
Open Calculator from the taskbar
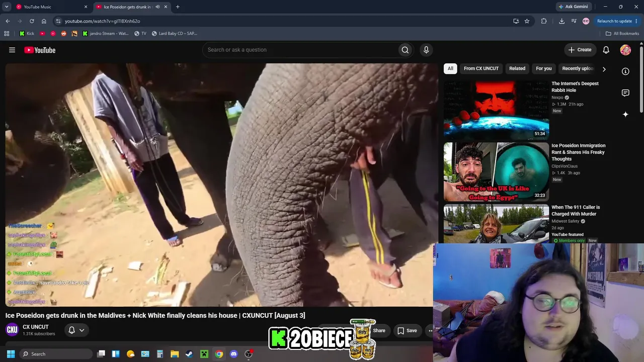[160, 354]
